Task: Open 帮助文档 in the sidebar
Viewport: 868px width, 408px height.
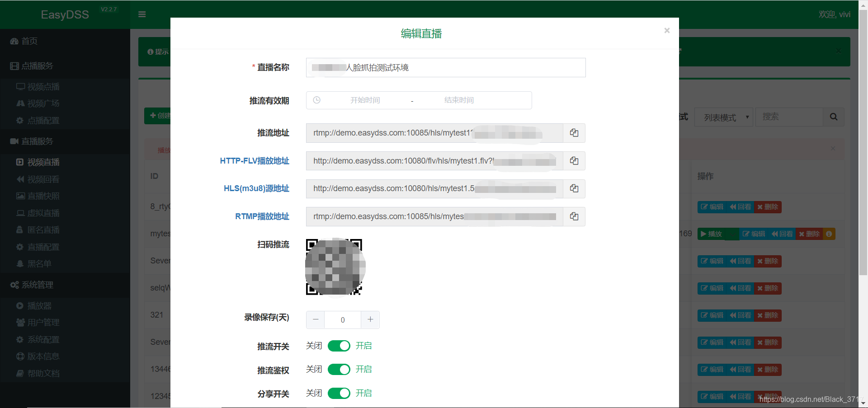Action: click(x=65, y=374)
